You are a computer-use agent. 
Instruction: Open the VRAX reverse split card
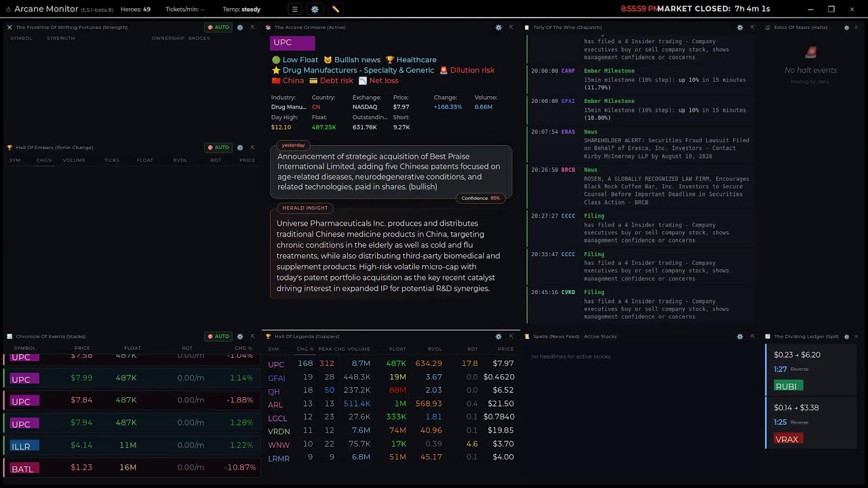click(x=812, y=424)
